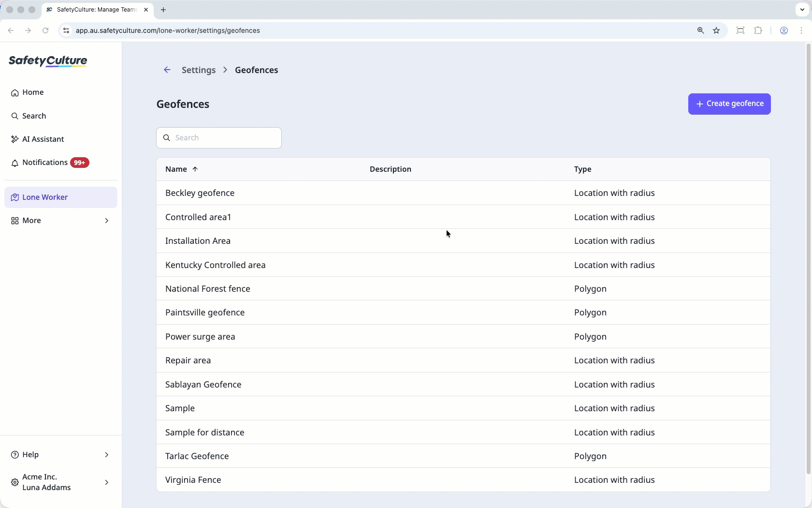
Task: Open Notifications in the sidebar
Action: [61, 163]
